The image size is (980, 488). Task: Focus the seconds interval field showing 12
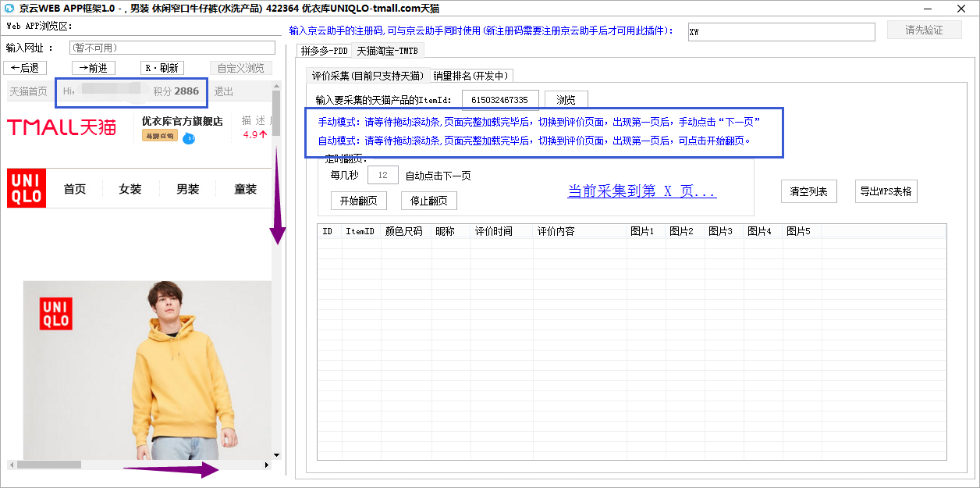point(382,175)
